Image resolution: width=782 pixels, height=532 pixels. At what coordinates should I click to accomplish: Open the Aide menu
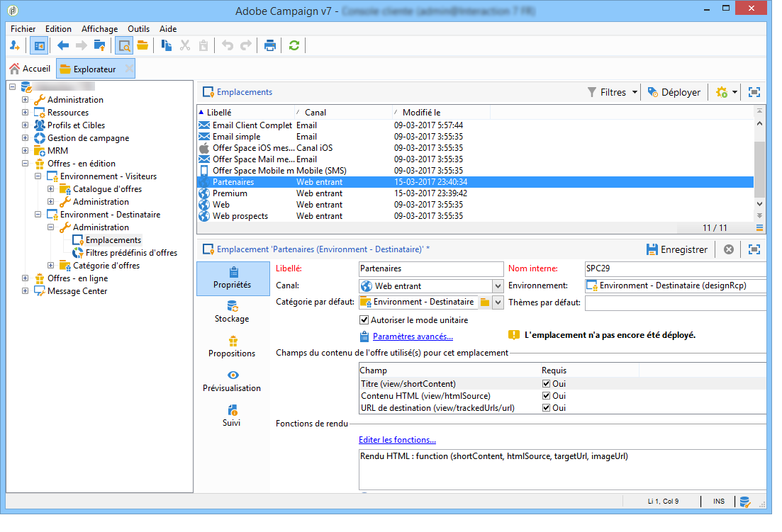[x=168, y=29]
